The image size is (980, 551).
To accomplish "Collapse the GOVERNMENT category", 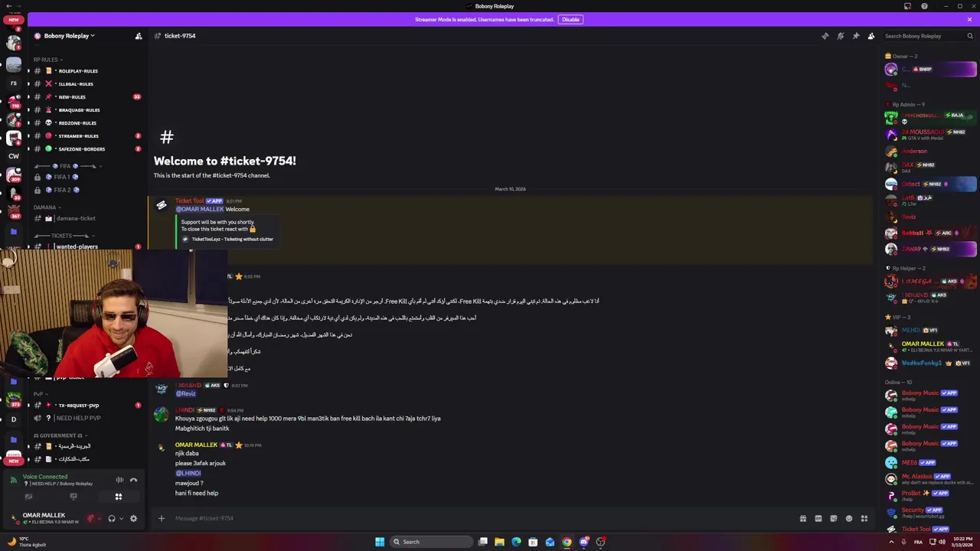I will (60, 435).
